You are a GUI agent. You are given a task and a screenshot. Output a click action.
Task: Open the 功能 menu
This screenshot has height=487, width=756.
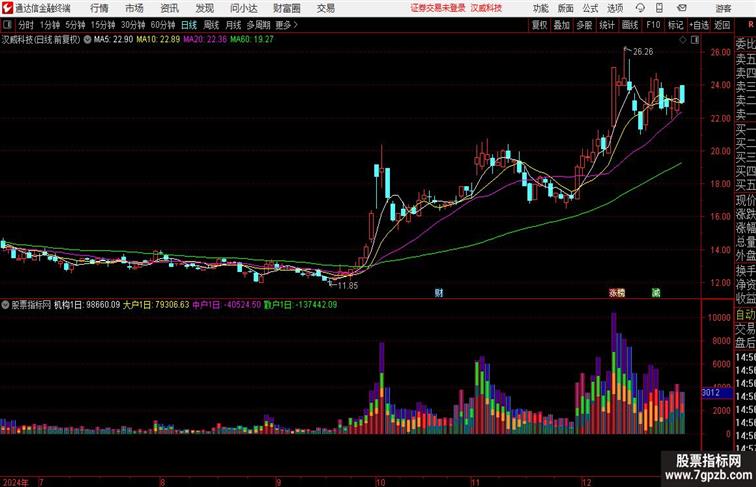[x=540, y=8]
